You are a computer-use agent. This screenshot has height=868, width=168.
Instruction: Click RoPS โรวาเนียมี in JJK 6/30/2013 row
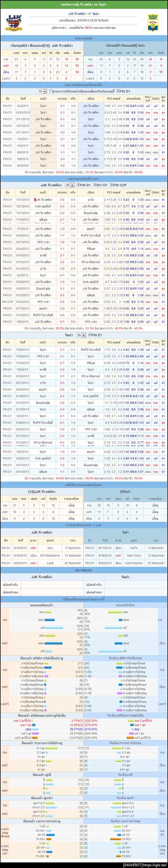[x=91, y=235]
